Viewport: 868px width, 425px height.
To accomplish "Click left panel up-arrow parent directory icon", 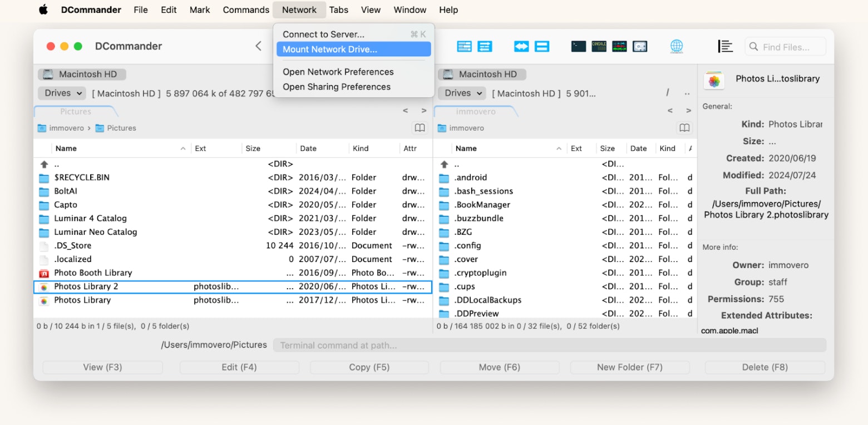I will [44, 164].
